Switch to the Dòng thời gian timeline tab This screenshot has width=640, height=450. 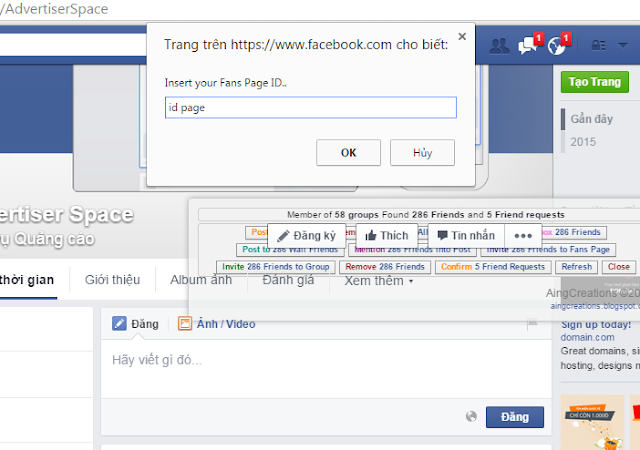pos(27,280)
